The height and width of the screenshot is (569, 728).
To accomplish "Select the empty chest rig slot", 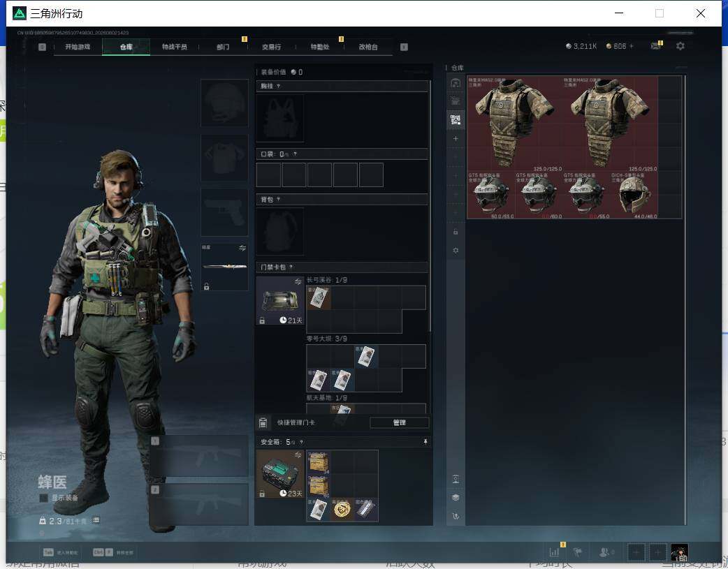I will 280,119.
